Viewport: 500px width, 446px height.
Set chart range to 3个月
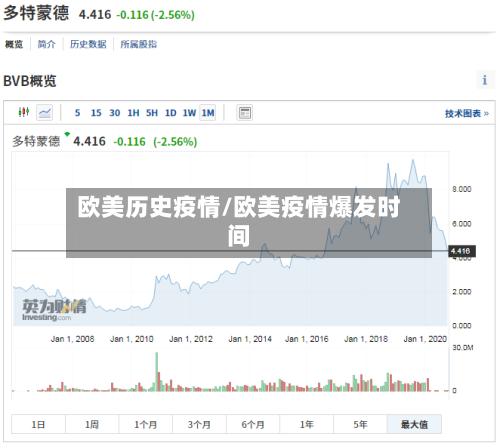(199, 424)
